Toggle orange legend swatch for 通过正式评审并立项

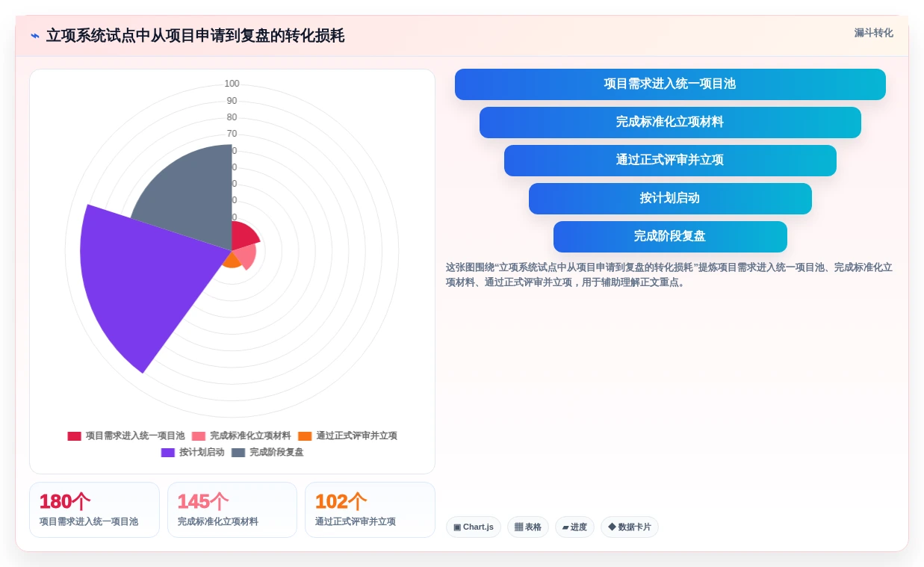click(305, 436)
